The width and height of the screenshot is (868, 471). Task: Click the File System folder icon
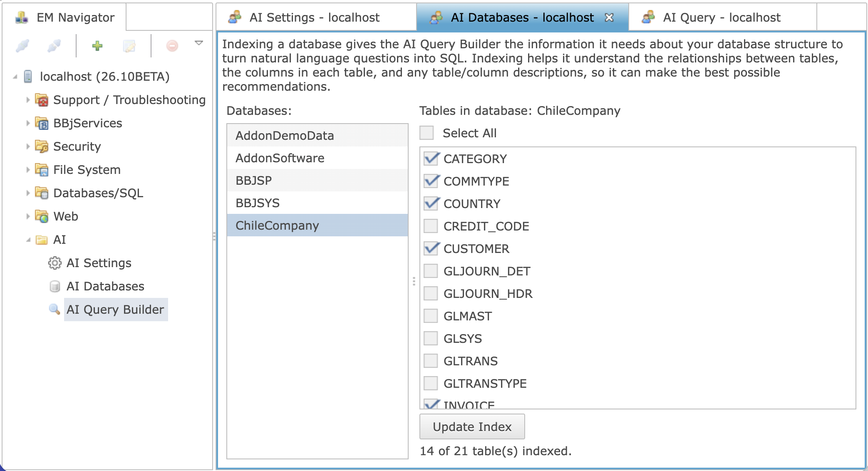click(x=42, y=170)
